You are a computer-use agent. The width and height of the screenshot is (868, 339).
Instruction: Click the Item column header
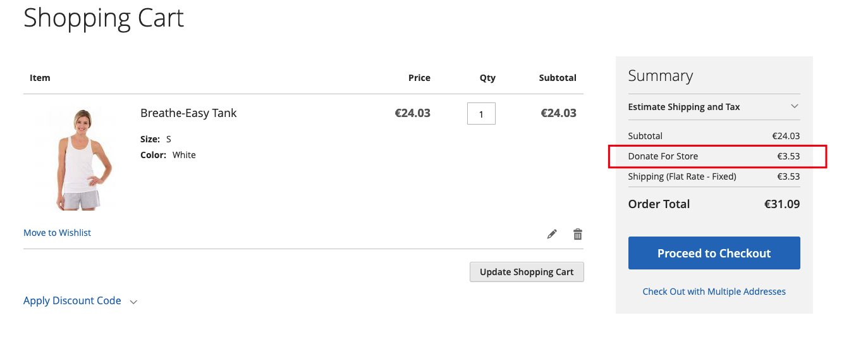coord(40,78)
